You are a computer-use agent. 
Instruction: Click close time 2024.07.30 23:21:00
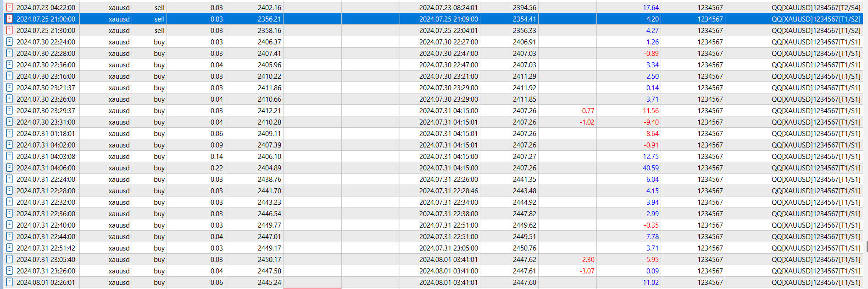pyautogui.click(x=448, y=76)
